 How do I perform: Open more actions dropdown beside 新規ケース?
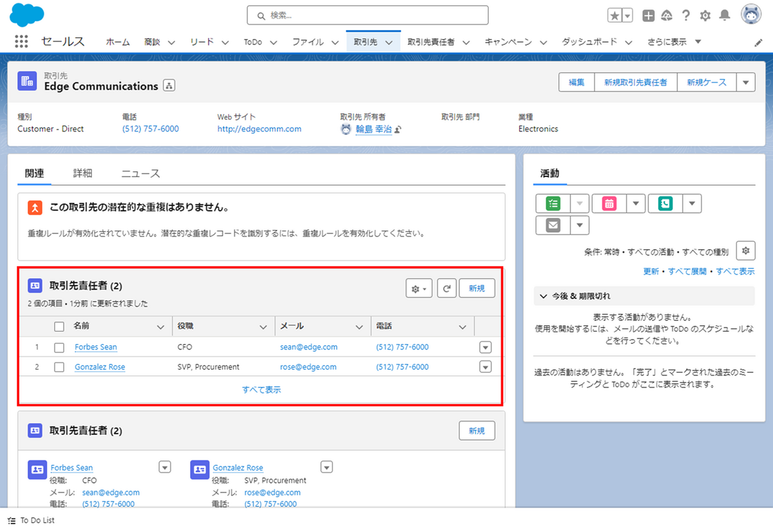point(746,82)
